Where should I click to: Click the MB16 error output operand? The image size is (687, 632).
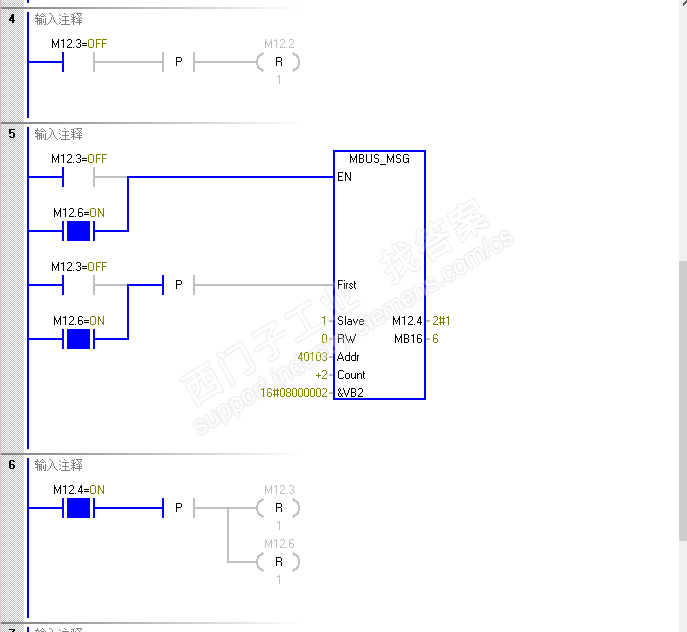point(408,339)
